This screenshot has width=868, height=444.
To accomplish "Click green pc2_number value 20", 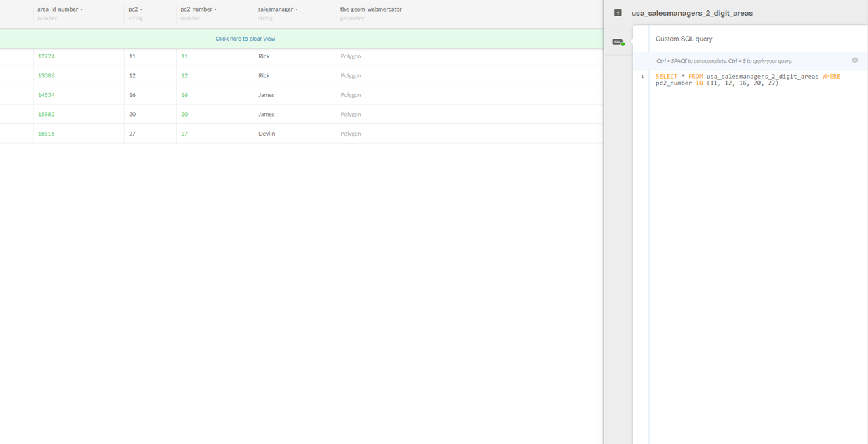I will (184, 114).
